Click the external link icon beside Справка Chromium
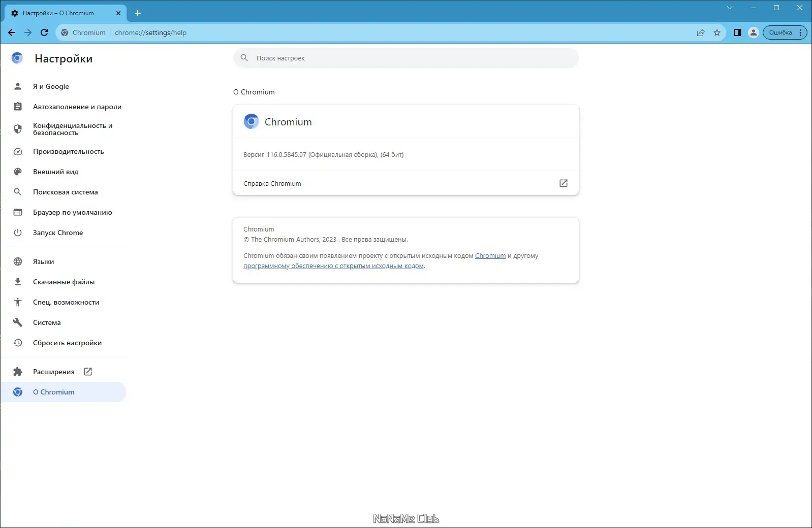 (x=564, y=183)
